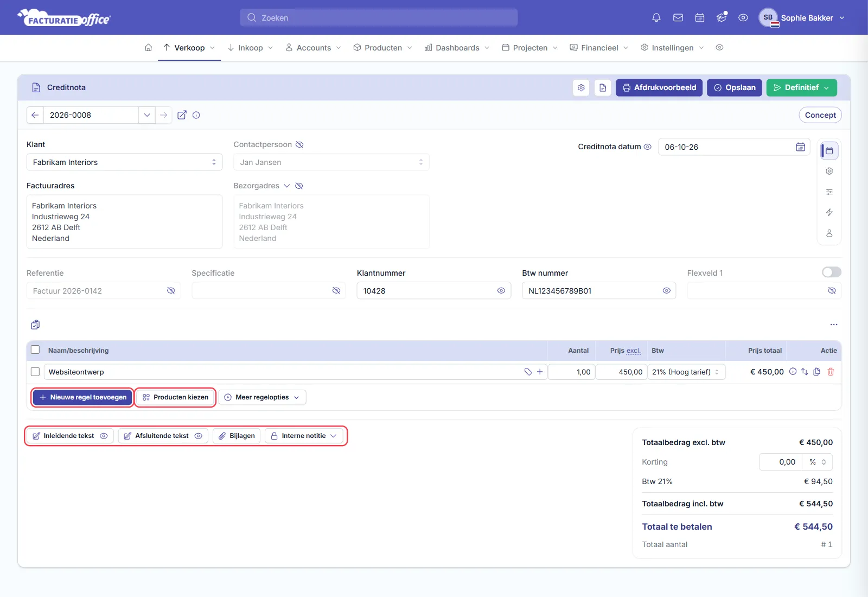This screenshot has height=597, width=868.
Task: Open the Accounts menu
Action: pyautogui.click(x=314, y=48)
